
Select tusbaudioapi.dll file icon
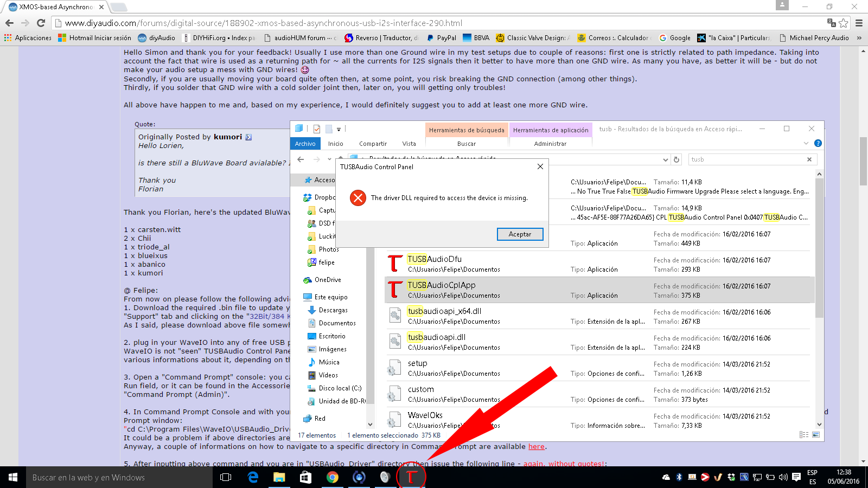coord(395,342)
